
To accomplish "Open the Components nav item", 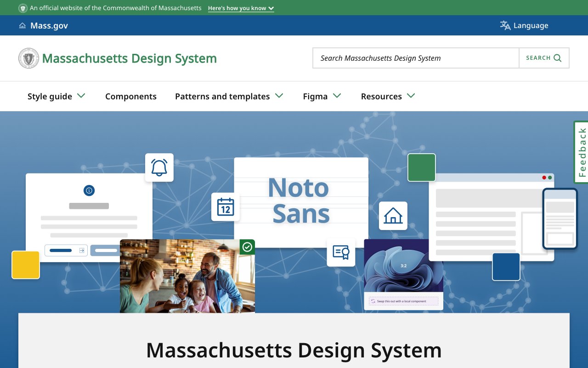I will click(131, 96).
